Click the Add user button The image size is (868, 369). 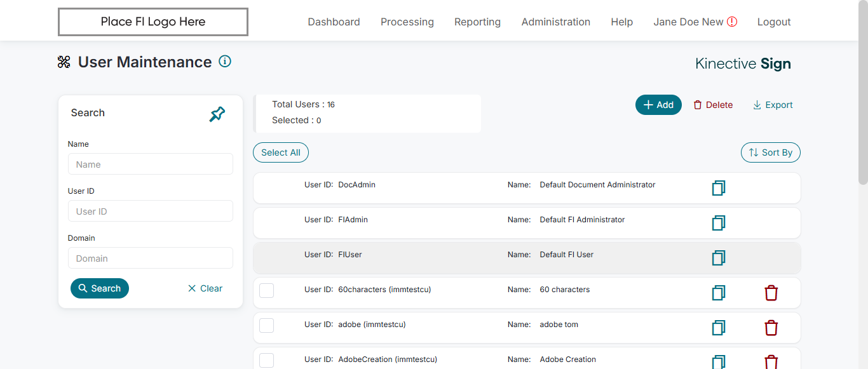tap(658, 105)
